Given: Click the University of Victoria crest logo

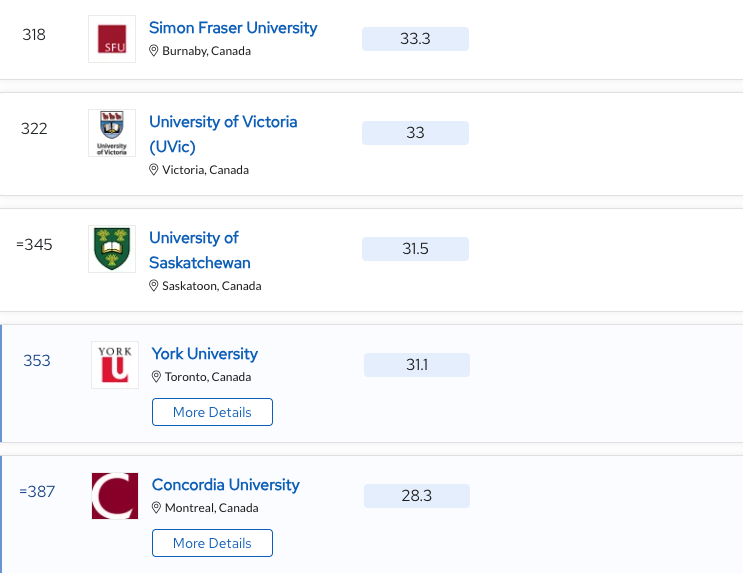Looking at the screenshot, I should tap(112, 133).
